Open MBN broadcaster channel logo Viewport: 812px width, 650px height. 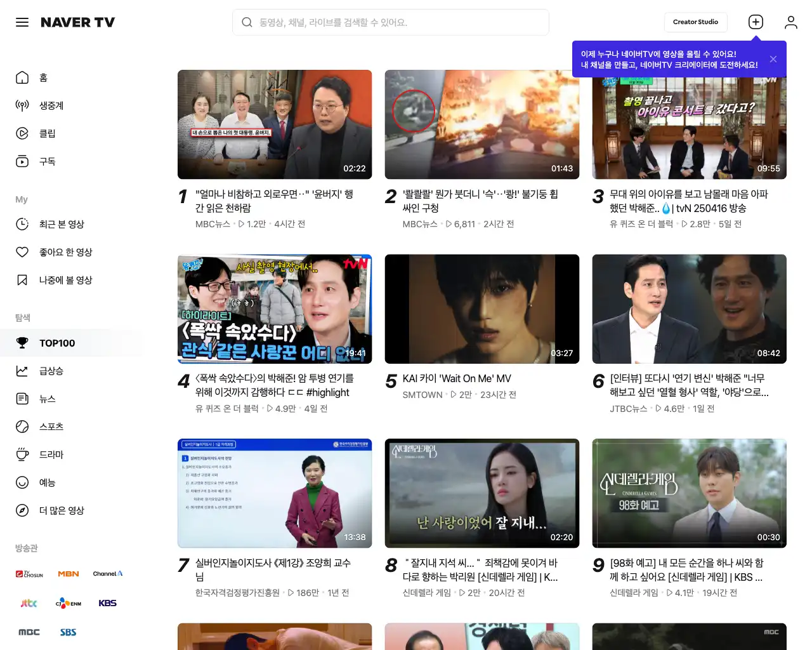pyautogui.click(x=69, y=574)
